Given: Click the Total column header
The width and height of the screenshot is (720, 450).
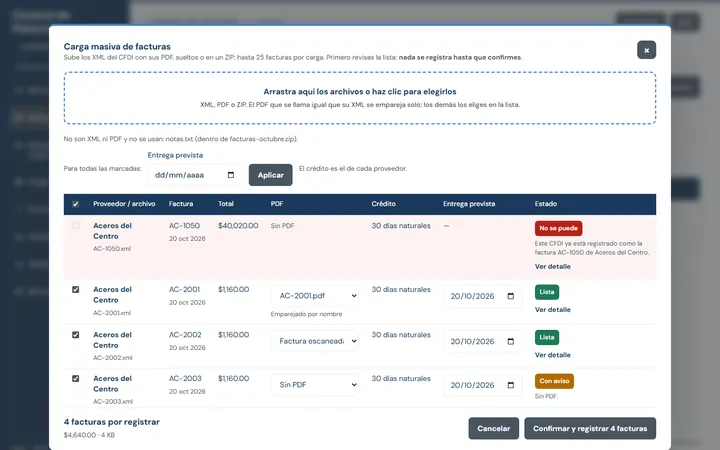Looking at the screenshot, I should click(226, 204).
